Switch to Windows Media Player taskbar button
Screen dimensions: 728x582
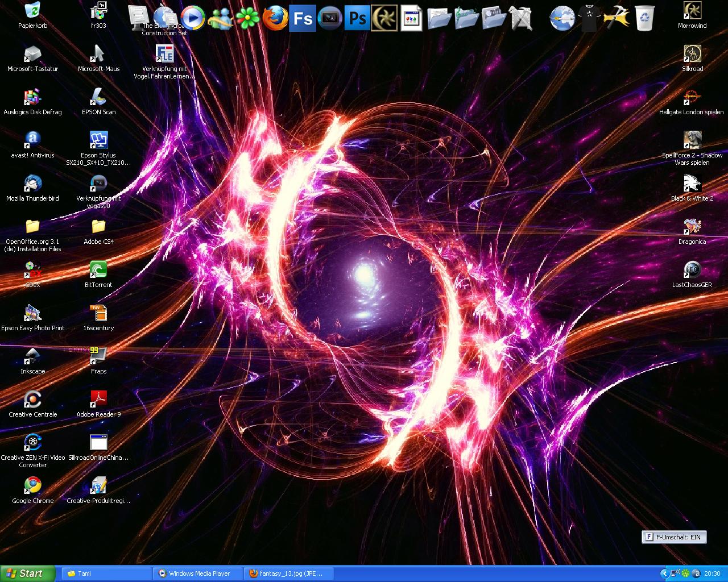point(198,573)
